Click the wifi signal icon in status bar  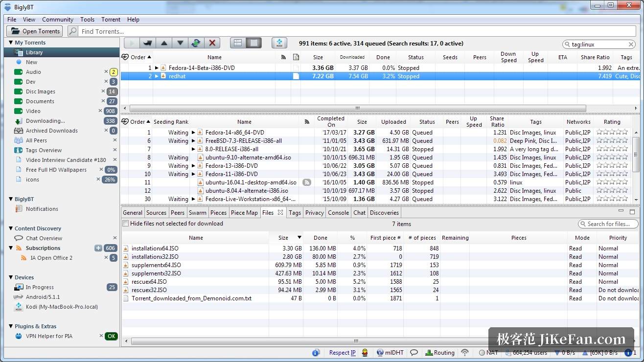465,352
